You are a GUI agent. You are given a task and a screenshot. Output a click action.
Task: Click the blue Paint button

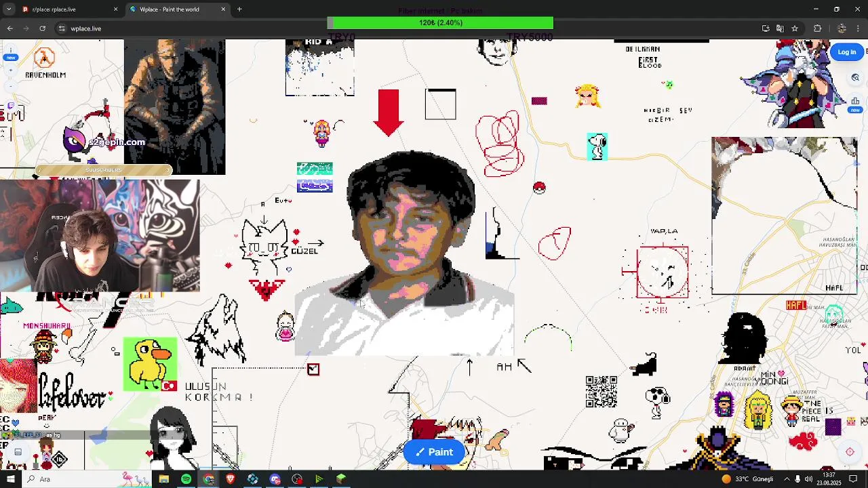(434, 452)
